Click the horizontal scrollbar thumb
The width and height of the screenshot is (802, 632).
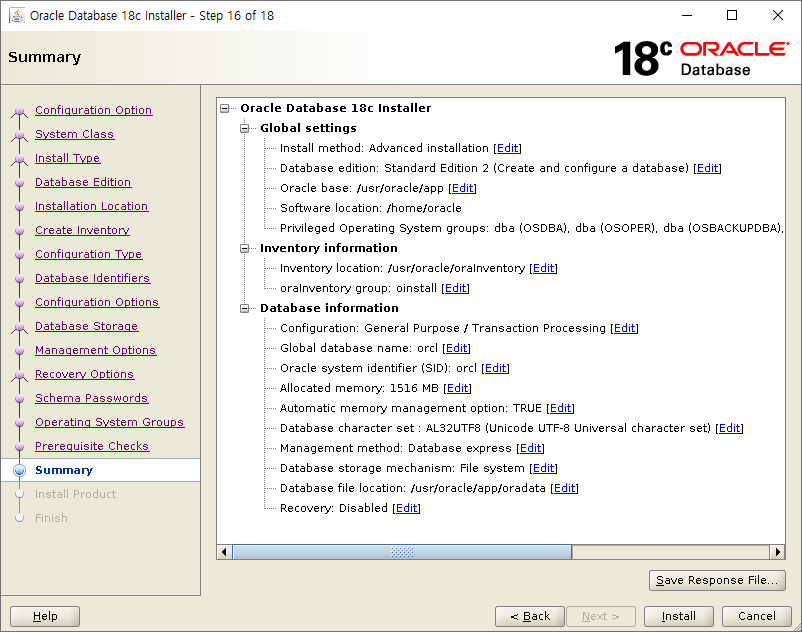pos(402,552)
